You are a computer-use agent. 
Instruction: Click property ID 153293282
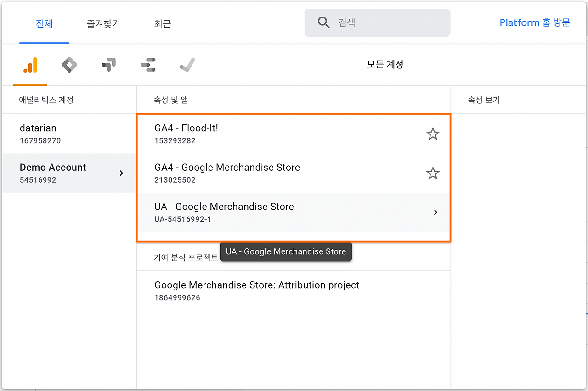click(175, 141)
